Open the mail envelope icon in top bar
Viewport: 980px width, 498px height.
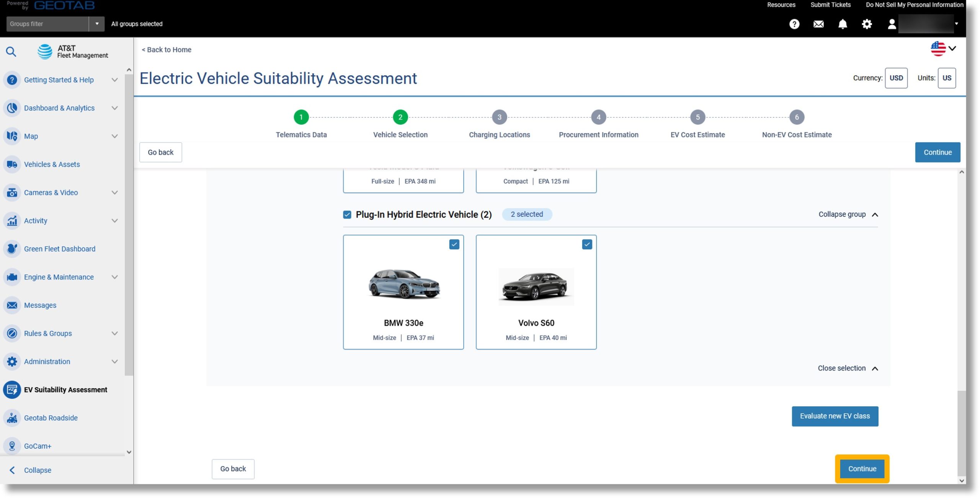[818, 24]
